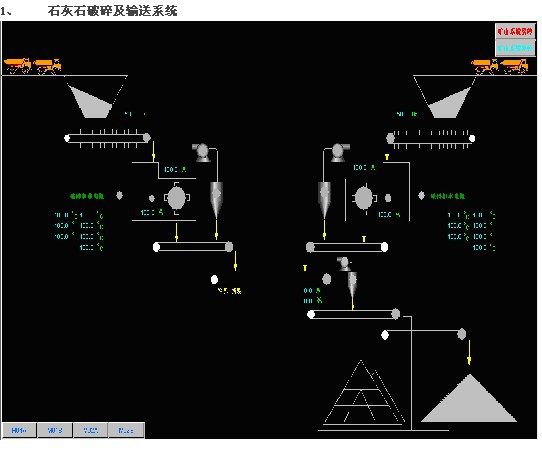The image size is (542, 450).
Task: Open the third blue-text tab at the bottom
Action: point(91,430)
